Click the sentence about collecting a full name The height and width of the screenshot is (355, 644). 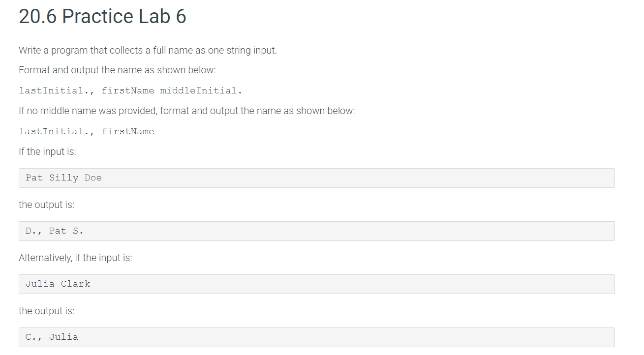(148, 51)
